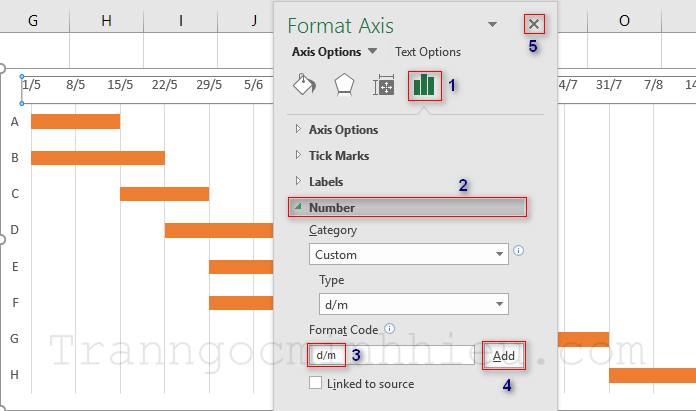Image resolution: width=696 pixels, height=411 pixels.
Task: Click the Format Code text field
Action: pos(410,355)
